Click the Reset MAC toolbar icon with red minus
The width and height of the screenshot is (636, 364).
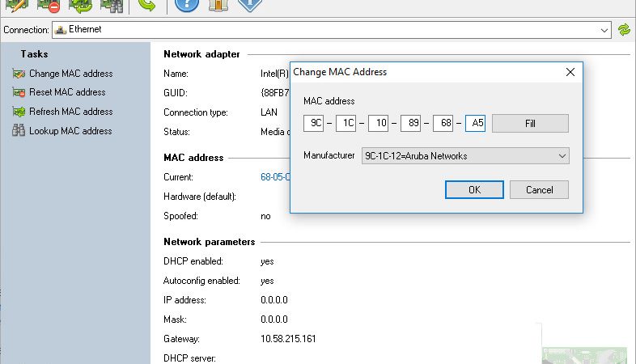click(49, 6)
